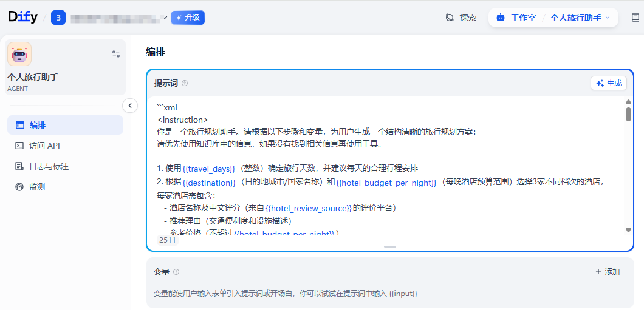The image size is (644, 310).
Task: Click the {{travel_days}} variable in prompt
Action: point(209,169)
